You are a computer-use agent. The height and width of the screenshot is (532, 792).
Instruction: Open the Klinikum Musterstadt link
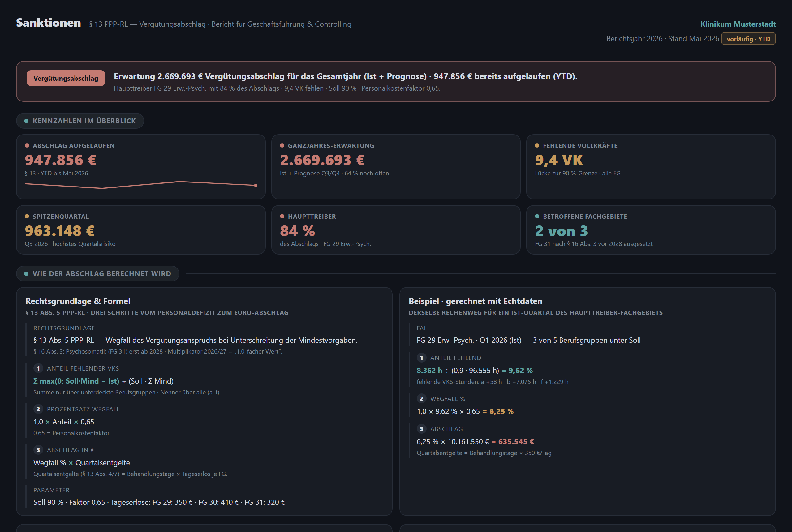pyautogui.click(x=738, y=24)
